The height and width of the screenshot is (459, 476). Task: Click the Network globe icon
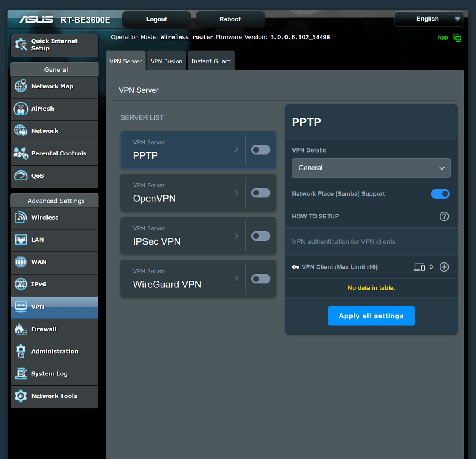pyautogui.click(x=21, y=130)
